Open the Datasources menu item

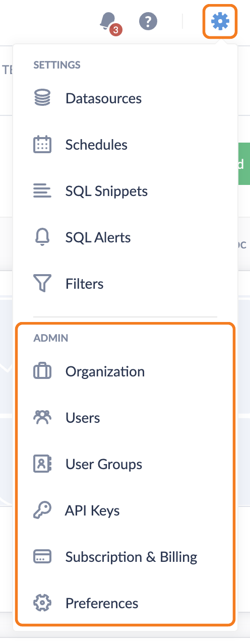point(125,98)
